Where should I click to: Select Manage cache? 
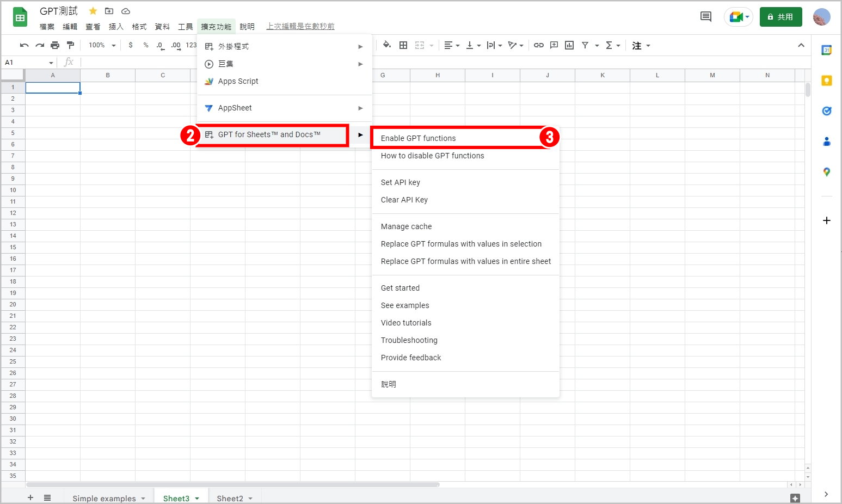pyautogui.click(x=465, y=226)
